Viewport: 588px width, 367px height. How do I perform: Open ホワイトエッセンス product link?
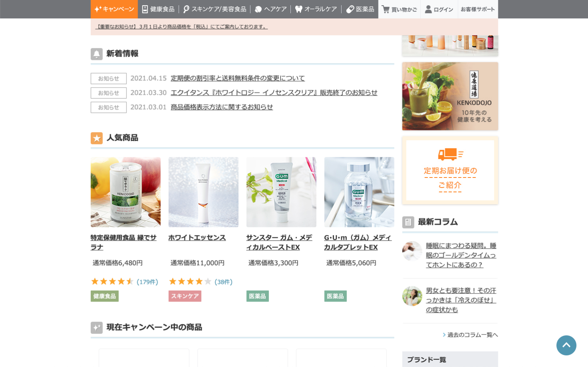pyautogui.click(x=197, y=237)
